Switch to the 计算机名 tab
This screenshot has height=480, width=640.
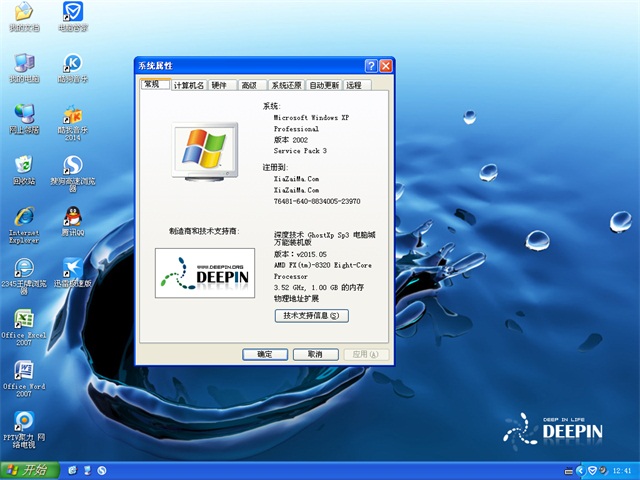188,86
